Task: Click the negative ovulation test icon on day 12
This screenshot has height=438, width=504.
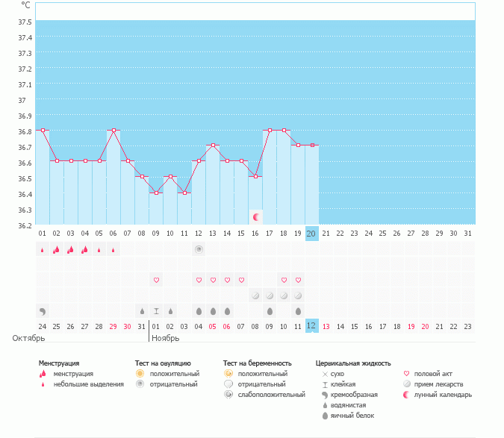Action: coord(199,249)
